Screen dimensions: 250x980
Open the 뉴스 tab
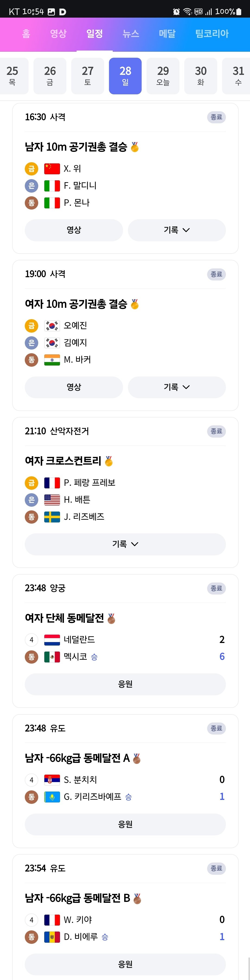pos(131,33)
